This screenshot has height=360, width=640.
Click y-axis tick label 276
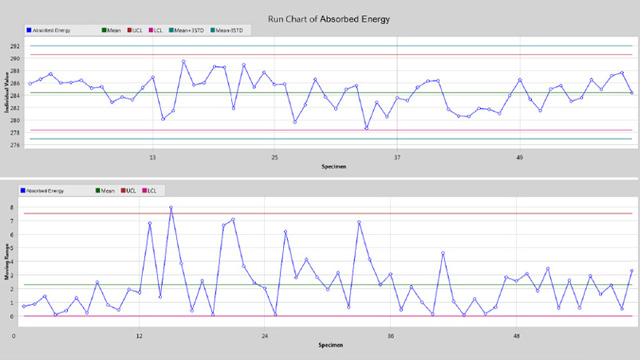pyautogui.click(x=15, y=145)
